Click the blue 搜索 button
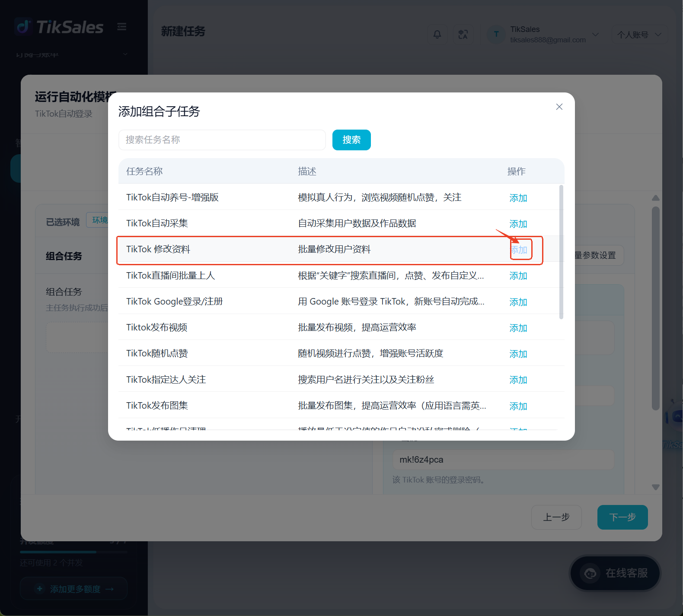This screenshot has height=616, width=683. point(351,140)
